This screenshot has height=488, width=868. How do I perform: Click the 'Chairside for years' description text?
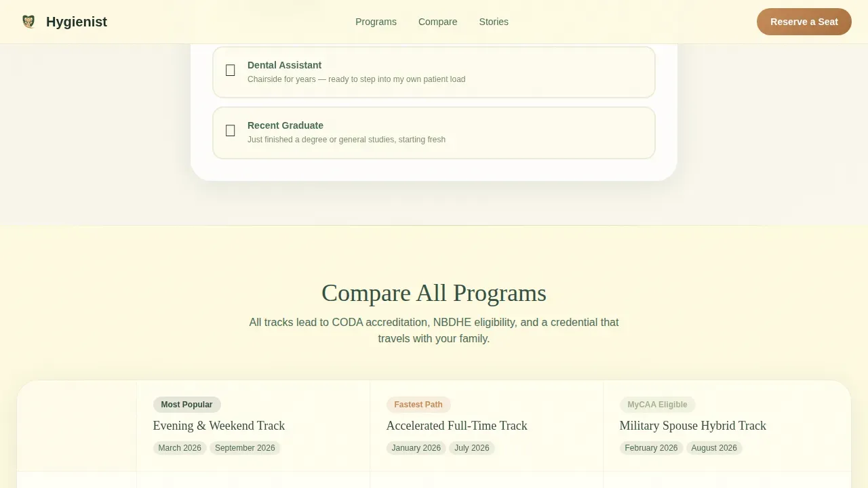pos(356,79)
